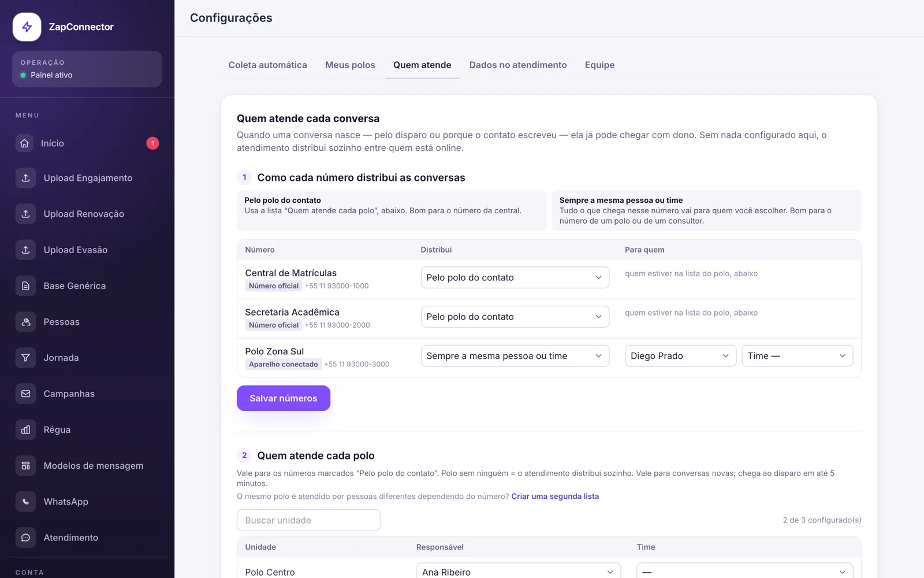This screenshot has height=578, width=924.
Task: Click the Aparelho conectado tag for Polo Zona Sul
Action: (x=283, y=364)
